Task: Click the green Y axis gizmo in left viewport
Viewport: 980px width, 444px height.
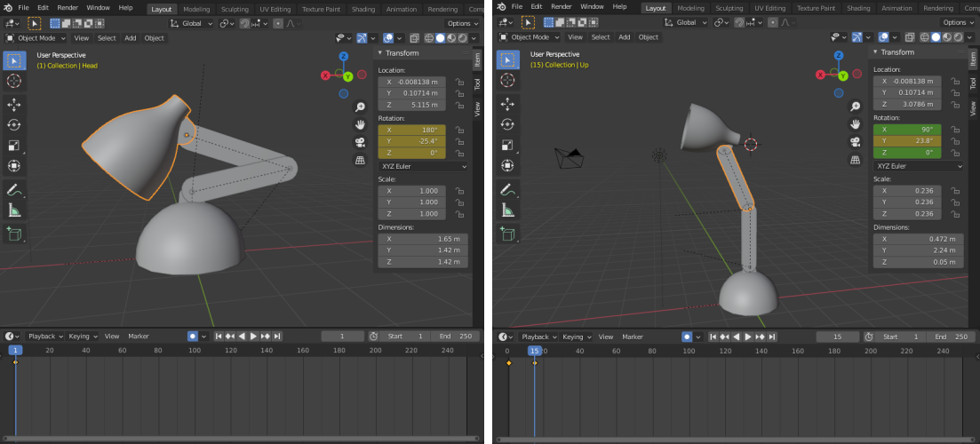Action: pyautogui.click(x=347, y=76)
